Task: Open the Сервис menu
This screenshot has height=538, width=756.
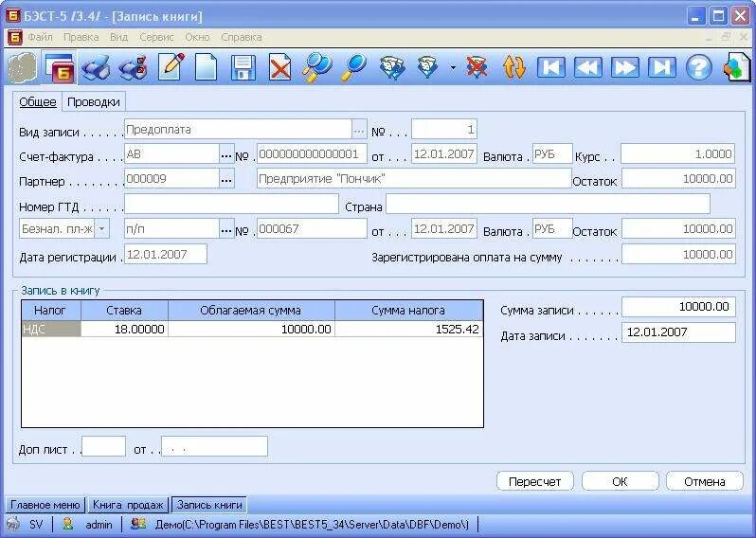Action: coord(156,37)
